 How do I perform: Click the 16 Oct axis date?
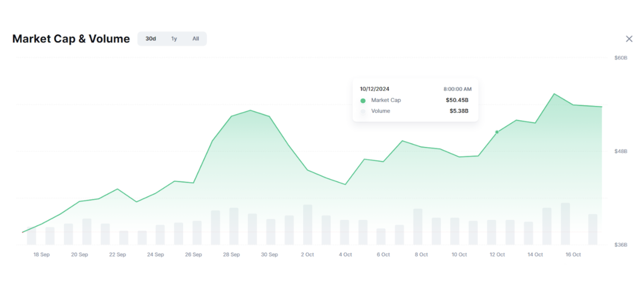pyautogui.click(x=573, y=255)
